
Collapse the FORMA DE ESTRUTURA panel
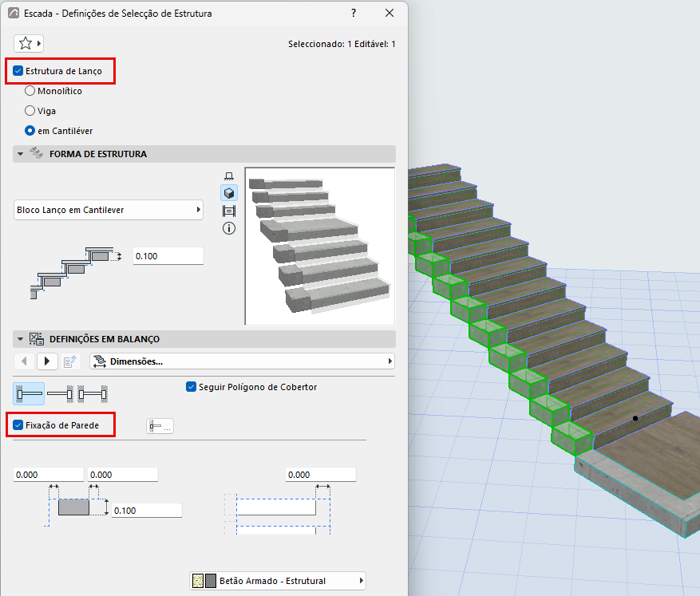click(x=21, y=154)
